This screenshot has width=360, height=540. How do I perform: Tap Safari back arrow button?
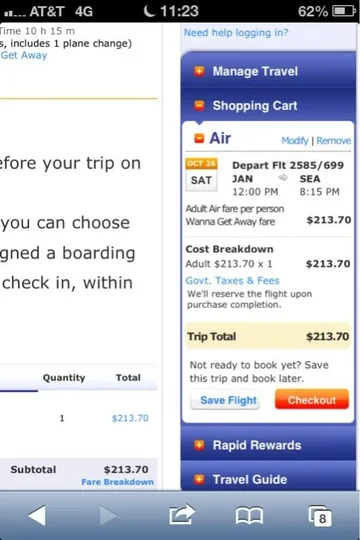(37, 516)
